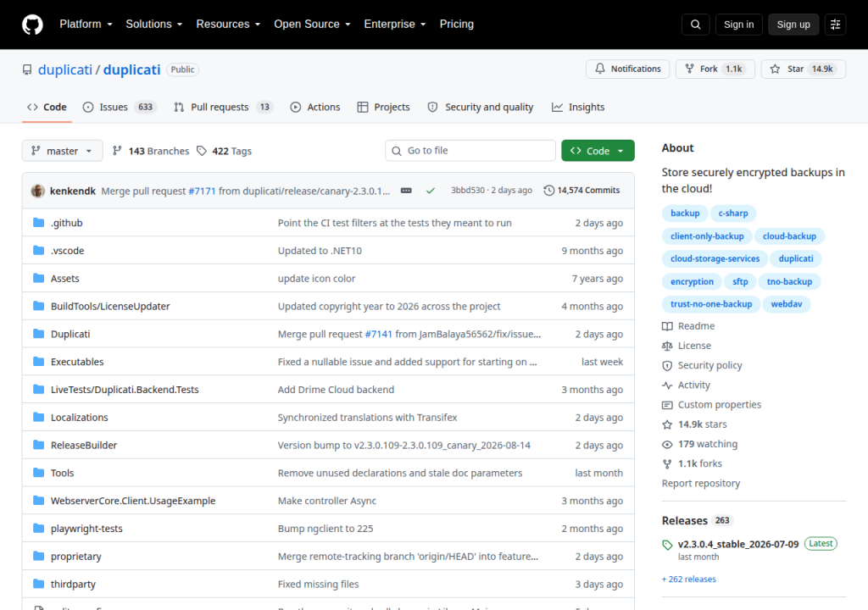Viewport: 868px width, 610px height.
Task: Open release v2.3.0.4_stable_2026-07-09
Action: click(x=738, y=545)
